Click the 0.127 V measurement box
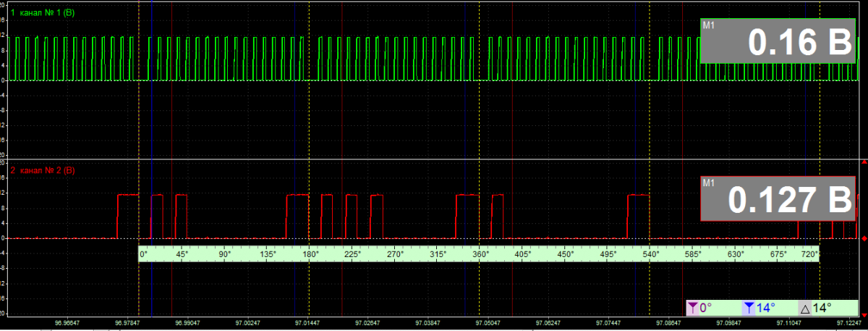This screenshot has height=331, width=868. (777, 198)
